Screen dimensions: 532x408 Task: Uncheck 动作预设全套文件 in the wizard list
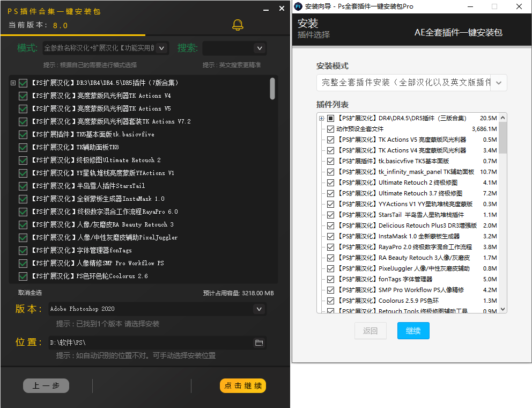pos(331,128)
